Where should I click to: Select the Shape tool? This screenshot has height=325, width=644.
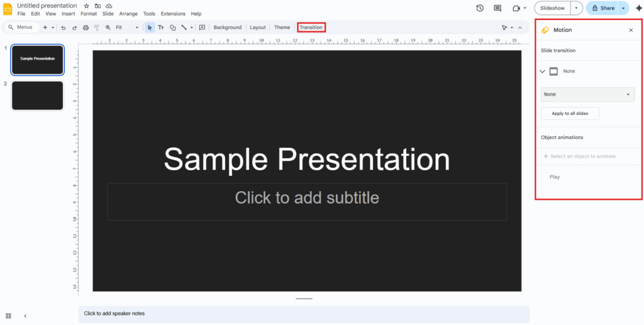tap(173, 28)
